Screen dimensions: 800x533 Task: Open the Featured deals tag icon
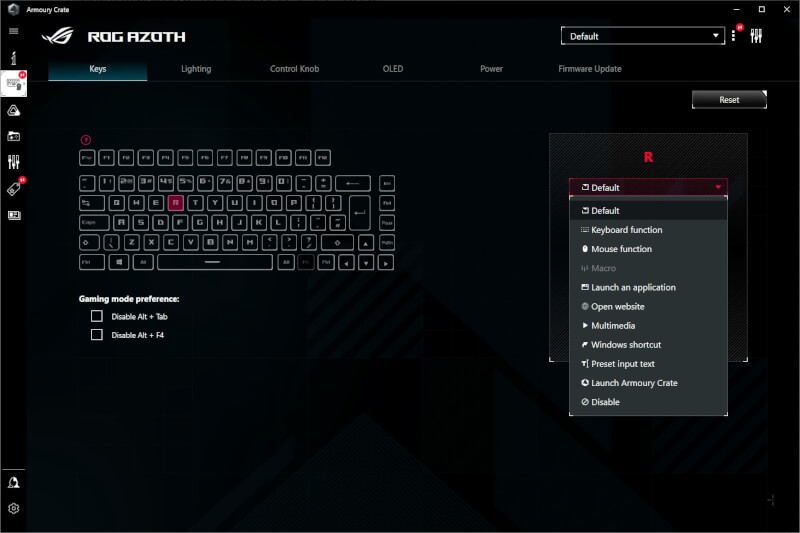pos(14,188)
